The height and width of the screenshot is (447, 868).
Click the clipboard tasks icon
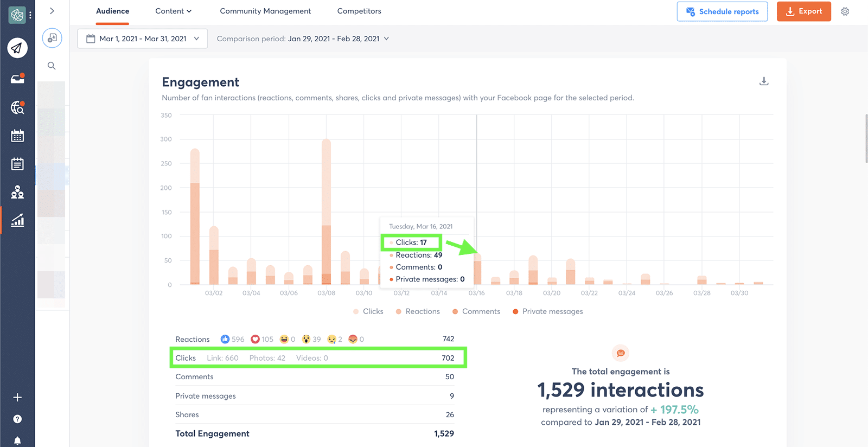tap(17, 164)
